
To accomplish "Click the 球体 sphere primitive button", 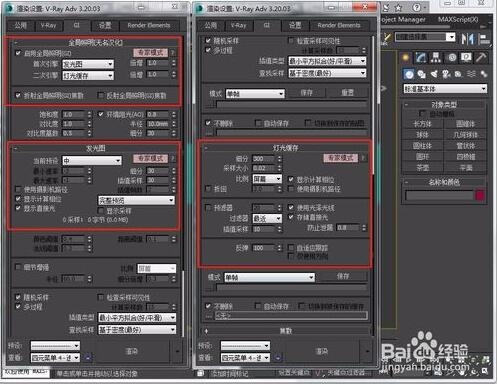I will click(422, 135).
